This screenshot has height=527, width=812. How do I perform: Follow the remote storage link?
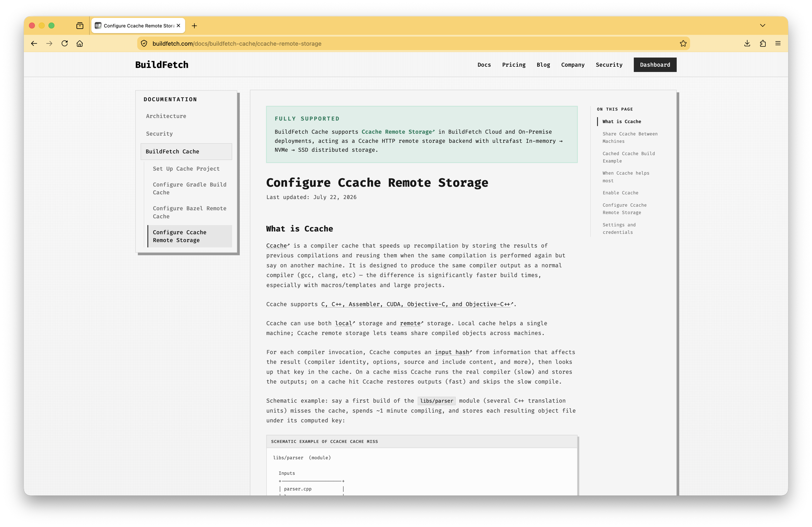pos(411,323)
